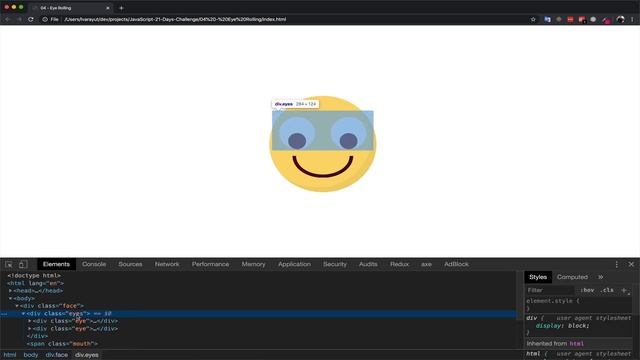Expand the first div class eye node

pyautogui.click(x=30, y=321)
